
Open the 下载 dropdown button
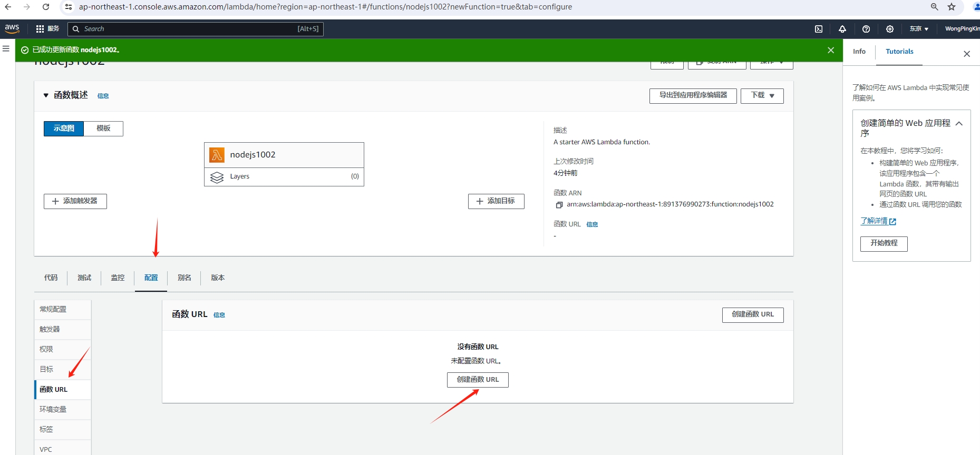[762, 95]
